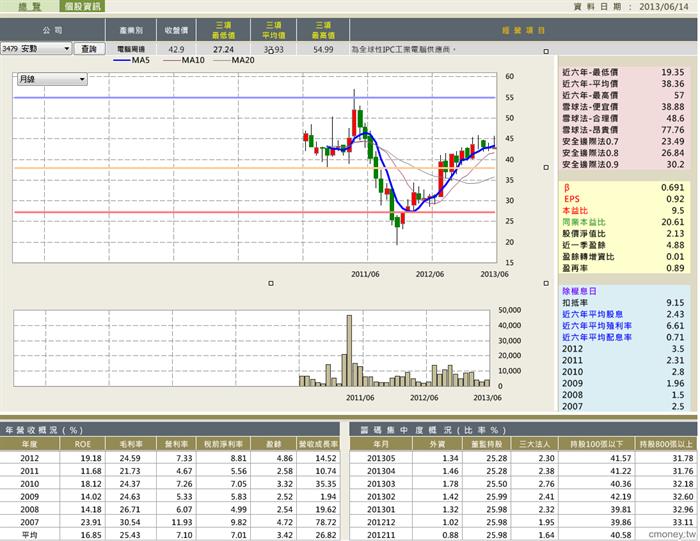Click the closing price value 42.9
700x541 pixels.
click(176, 49)
